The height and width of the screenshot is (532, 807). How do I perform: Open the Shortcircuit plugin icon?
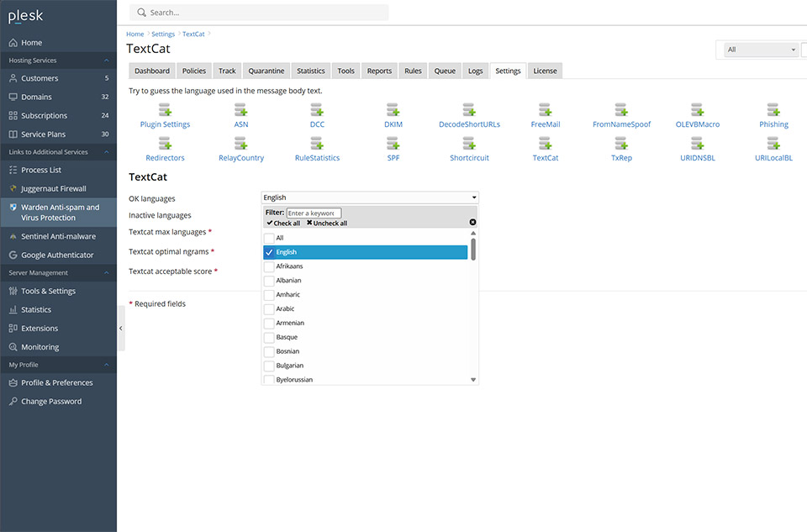(469, 143)
